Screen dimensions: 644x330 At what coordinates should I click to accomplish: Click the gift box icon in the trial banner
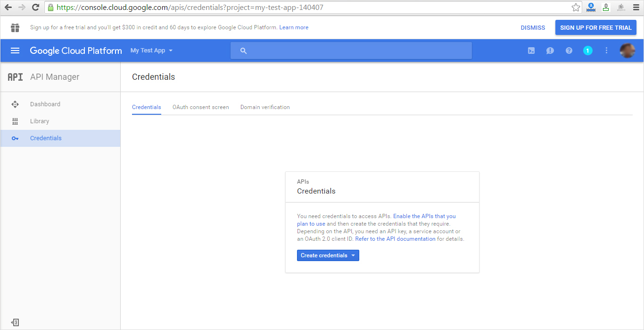15,28
